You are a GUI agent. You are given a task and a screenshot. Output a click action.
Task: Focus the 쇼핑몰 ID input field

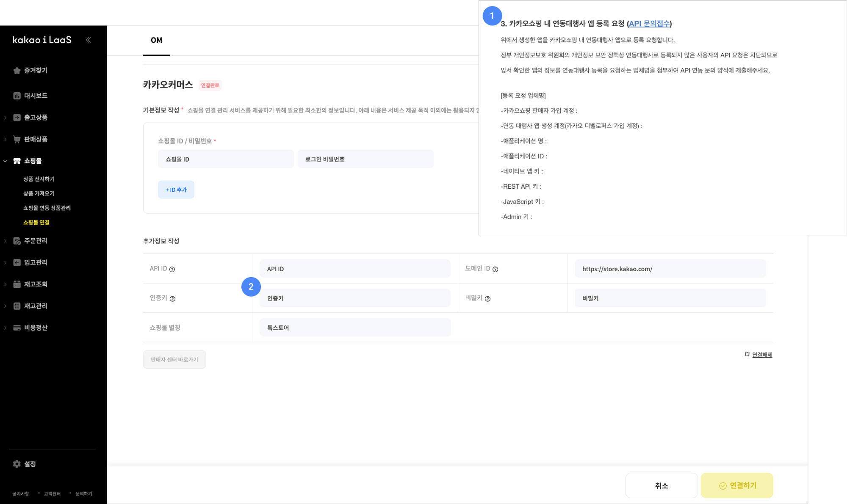[x=226, y=159]
